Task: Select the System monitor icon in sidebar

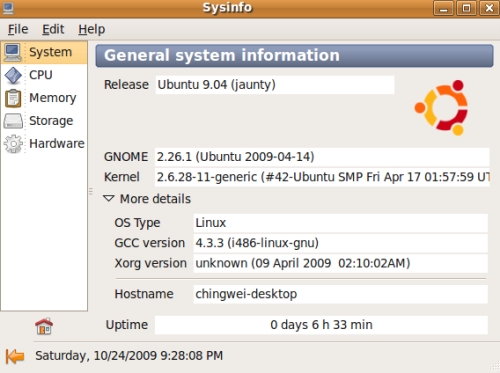Action: tap(13, 52)
